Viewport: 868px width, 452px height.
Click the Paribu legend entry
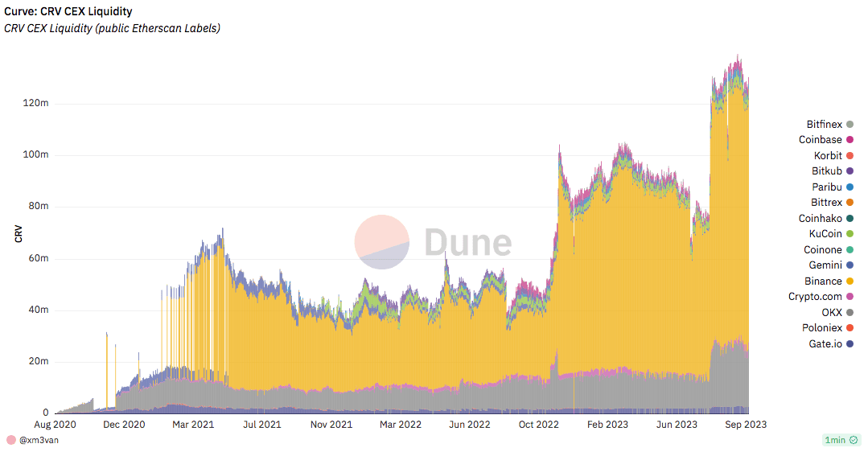click(x=830, y=187)
